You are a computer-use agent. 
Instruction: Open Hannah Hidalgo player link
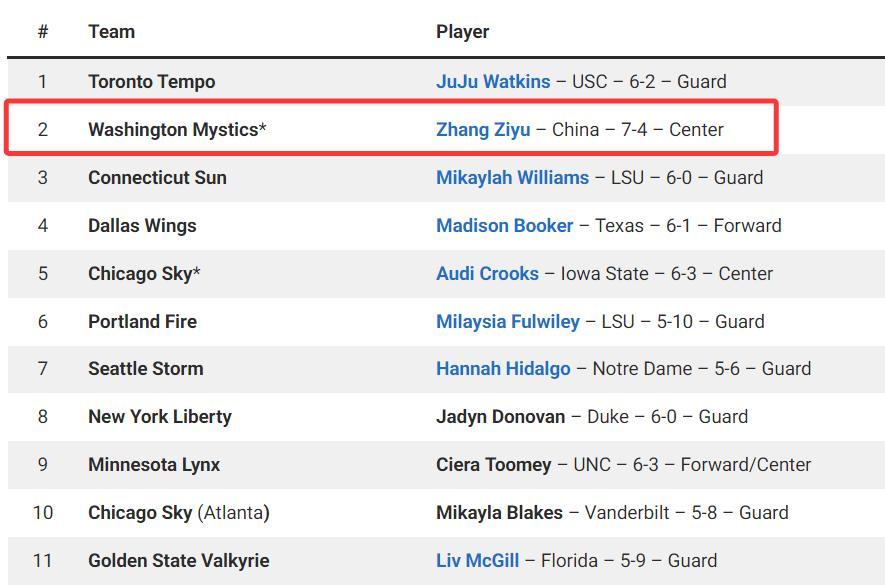point(503,369)
